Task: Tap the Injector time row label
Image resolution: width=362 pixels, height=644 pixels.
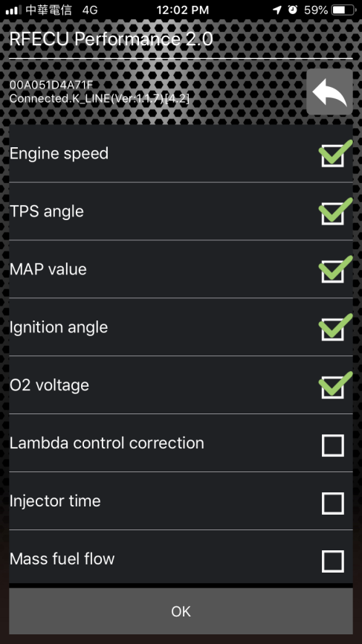Action: coord(55,501)
